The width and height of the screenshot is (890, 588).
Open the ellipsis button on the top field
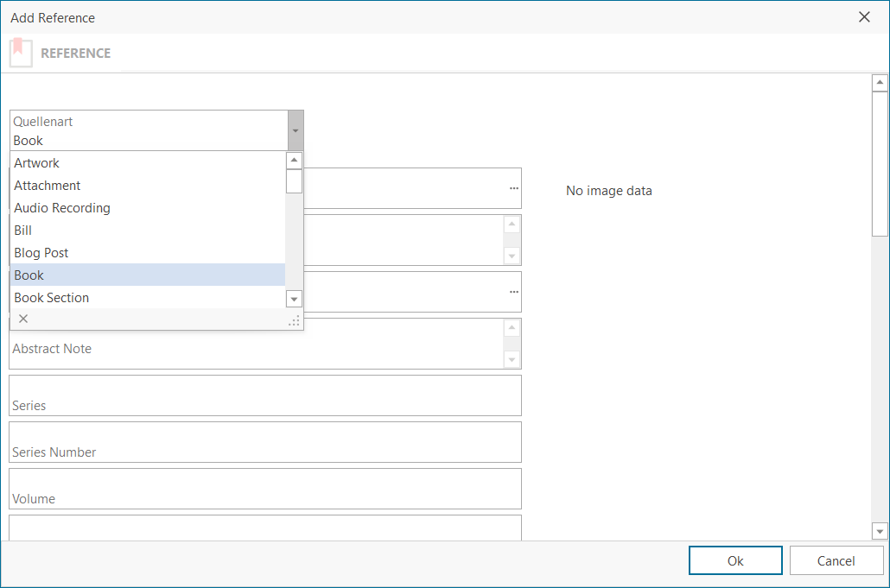tap(514, 188)
